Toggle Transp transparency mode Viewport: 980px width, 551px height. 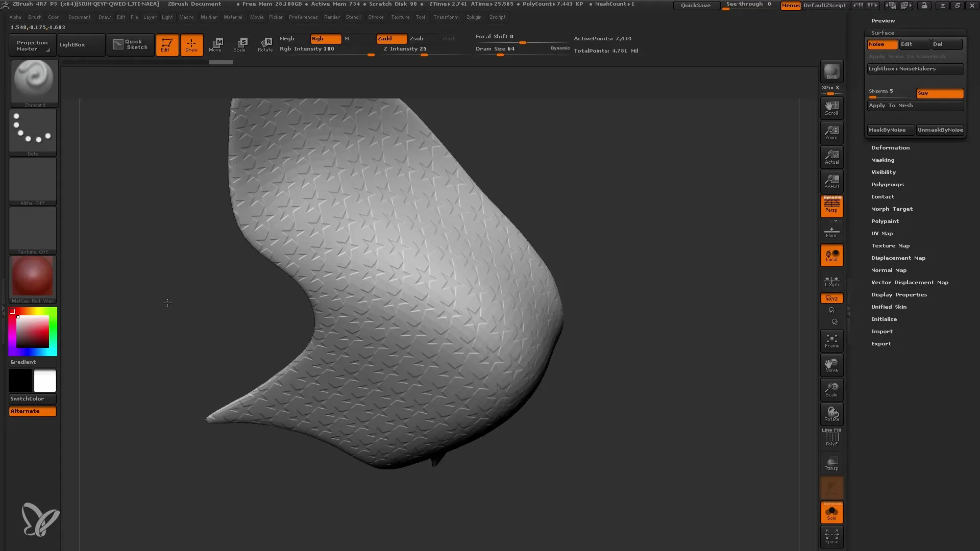click(x=831, y=463)
